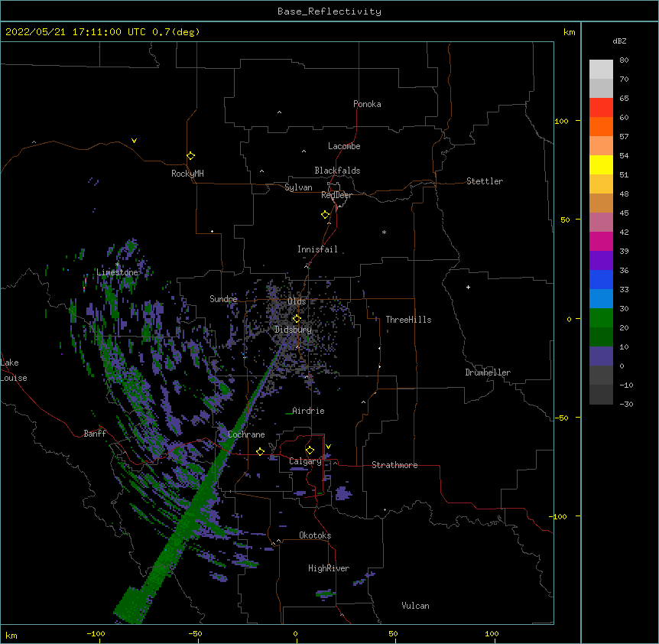
Task: Click the yellow diamond marker south of RedDeer
Action: click(326, 215)
